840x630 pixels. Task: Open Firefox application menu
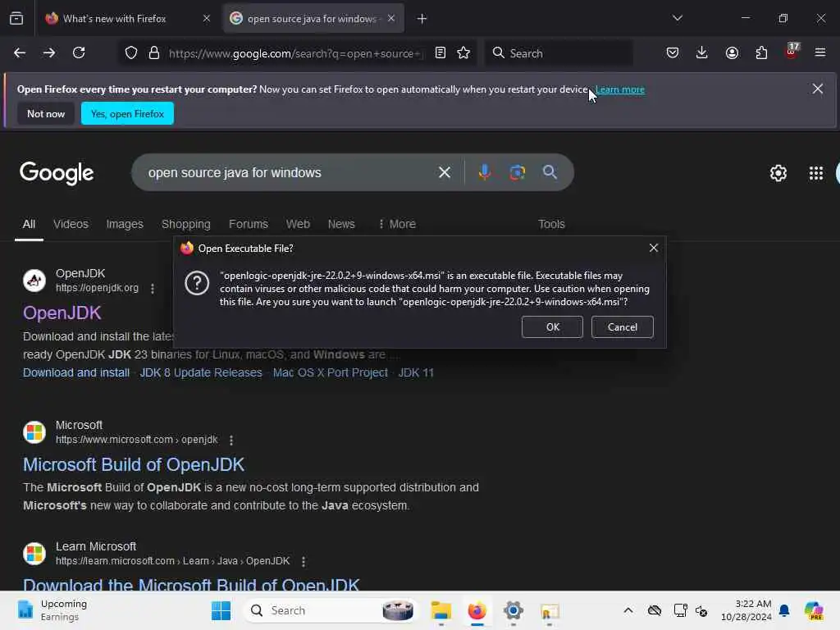coord(820,52)
